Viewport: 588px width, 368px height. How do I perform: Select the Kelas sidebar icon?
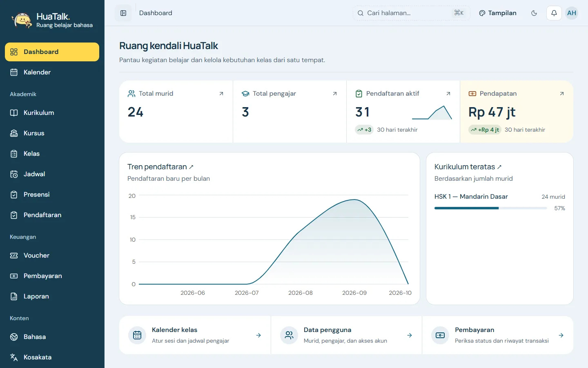coord(14,154)
